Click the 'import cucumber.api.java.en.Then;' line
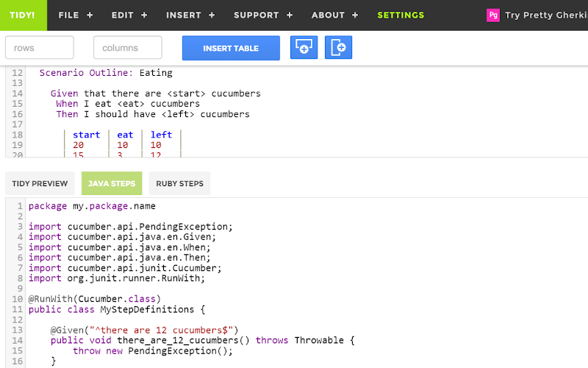 (120, 258)
